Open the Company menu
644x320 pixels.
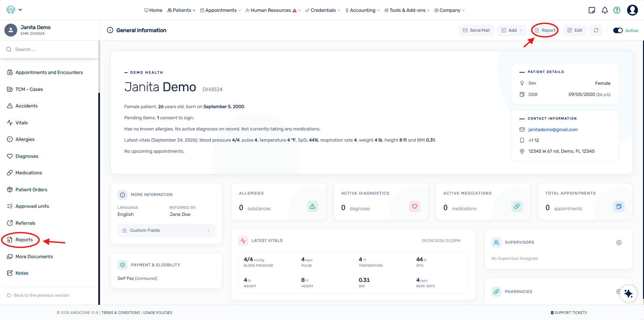point(449,10)
